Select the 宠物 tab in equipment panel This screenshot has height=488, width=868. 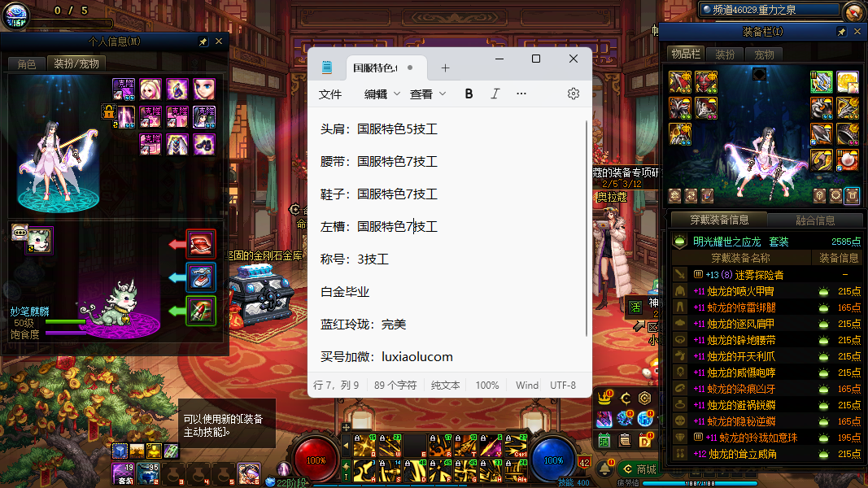point(765,54)
